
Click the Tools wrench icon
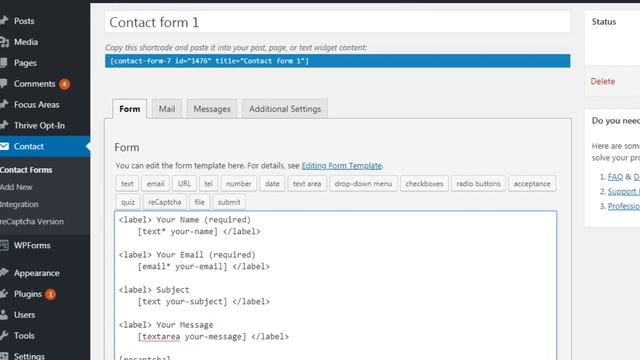pyautogui.click(x=4, y=336)
